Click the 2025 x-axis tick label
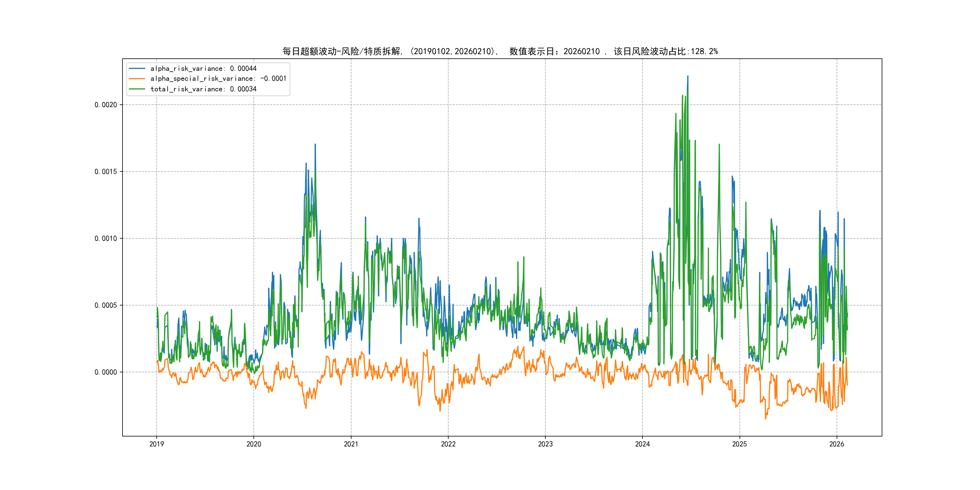This screenshot has height=490, width=980. click(x=740, y=444)
